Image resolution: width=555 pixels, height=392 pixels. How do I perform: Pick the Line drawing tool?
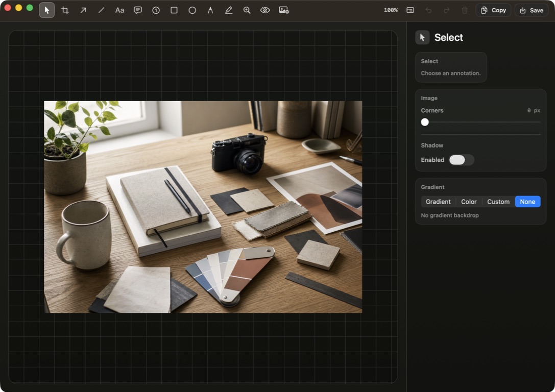tap(101, 10)
